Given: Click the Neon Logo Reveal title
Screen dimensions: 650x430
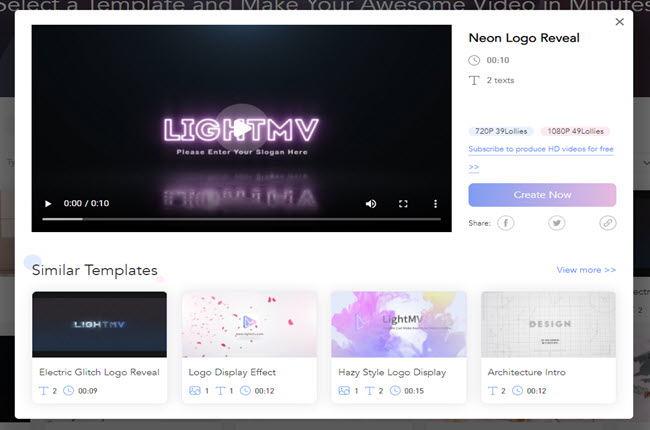Looking at the screenshot, I should pyautogui.click(x=523, y=39).
